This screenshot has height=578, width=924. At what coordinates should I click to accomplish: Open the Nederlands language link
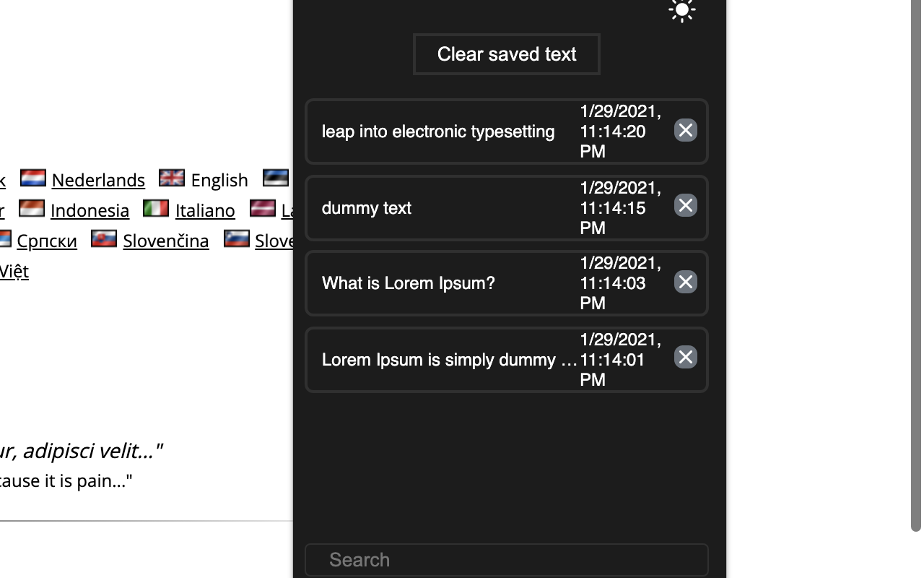[x=98, y=180]
